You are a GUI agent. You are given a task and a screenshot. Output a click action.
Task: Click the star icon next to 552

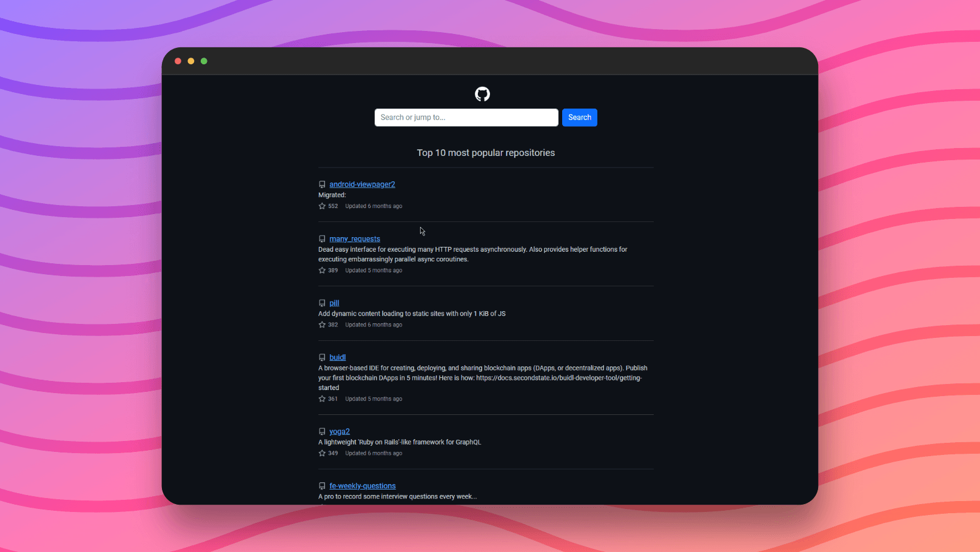click(322, 206)
